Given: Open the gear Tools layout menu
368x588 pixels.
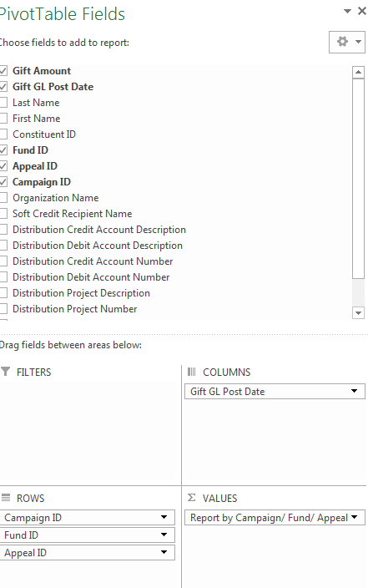Looking at the screenshot, I should tap(346, 42).
